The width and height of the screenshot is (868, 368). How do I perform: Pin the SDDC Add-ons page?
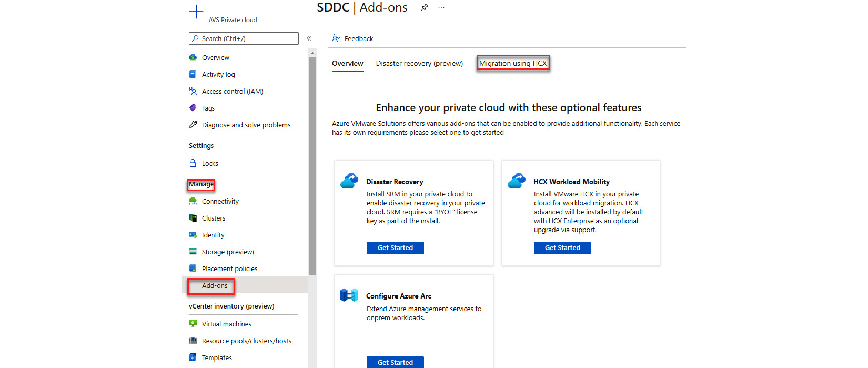(425, 7)
